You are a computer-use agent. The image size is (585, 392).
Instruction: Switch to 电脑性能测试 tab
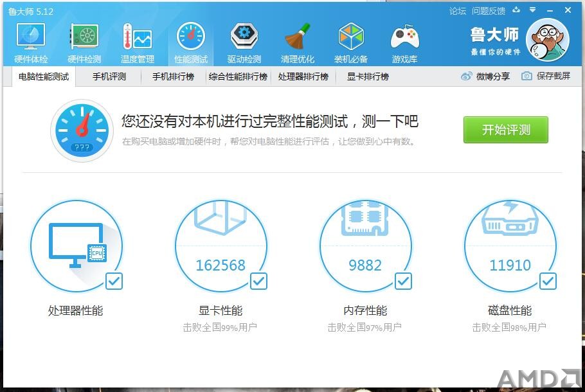(x=44, y=76)
